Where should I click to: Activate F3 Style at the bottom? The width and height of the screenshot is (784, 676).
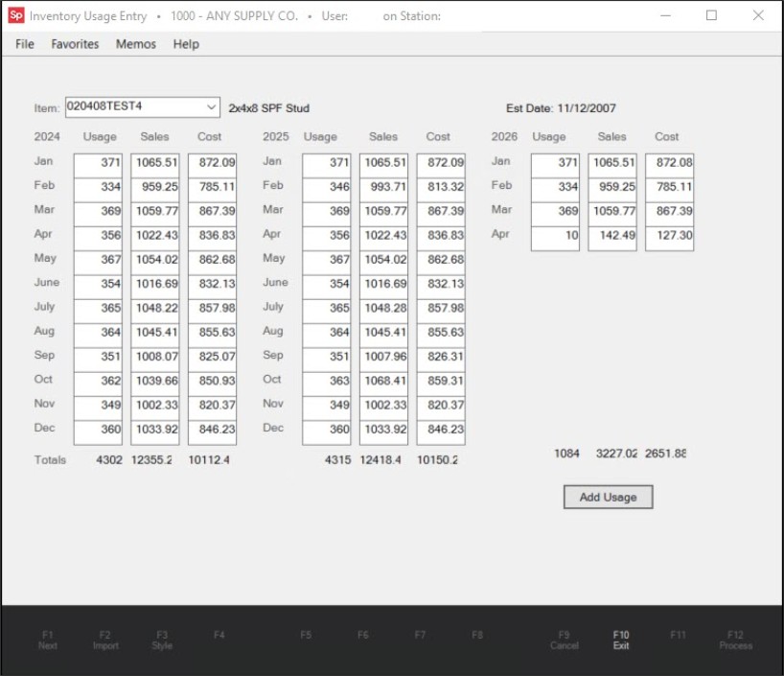click(160, 640)
